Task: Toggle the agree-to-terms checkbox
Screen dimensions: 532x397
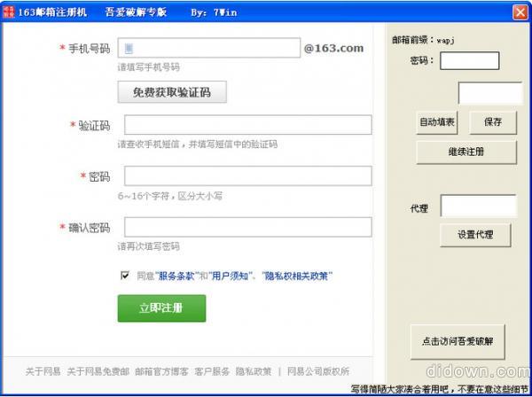Action: pyautogui.click(x=125, y=276)
